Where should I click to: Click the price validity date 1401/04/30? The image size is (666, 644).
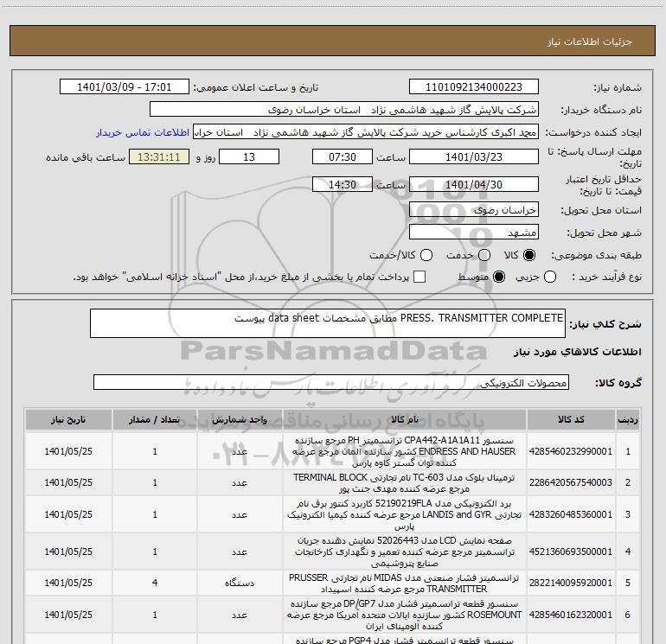[x=473, y=185]
